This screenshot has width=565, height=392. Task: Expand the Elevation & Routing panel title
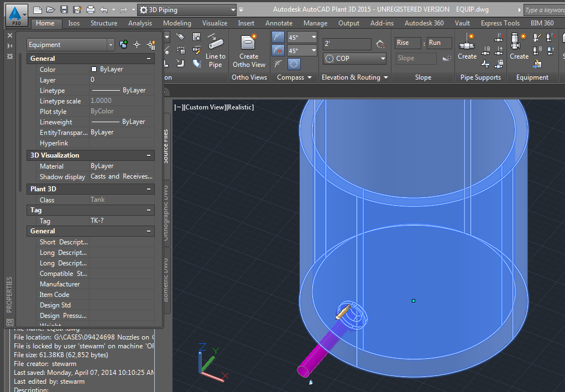(355, 77)
